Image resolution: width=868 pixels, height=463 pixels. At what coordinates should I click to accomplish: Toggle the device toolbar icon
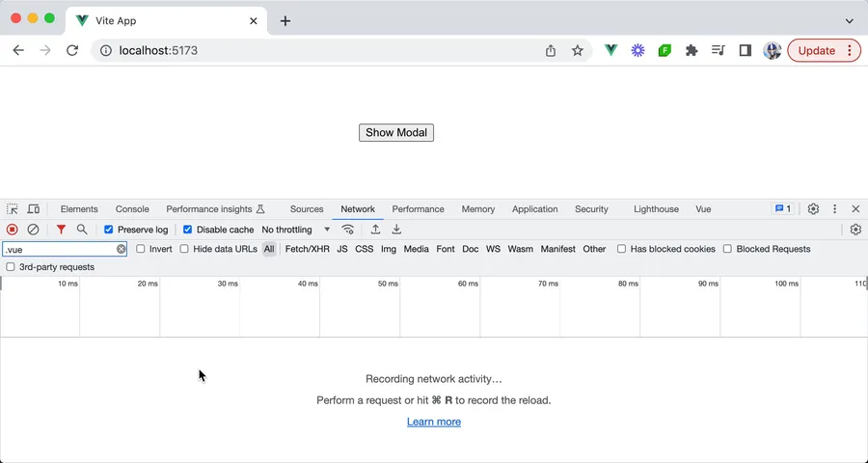pyautogui.click(x=34, y=209)
